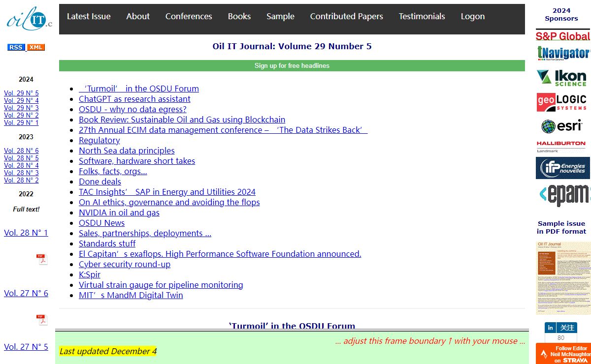Click the LinkedIn follow button
Image resolution: width=591 pixels, height=364 pixels.
tap(561, 328)
